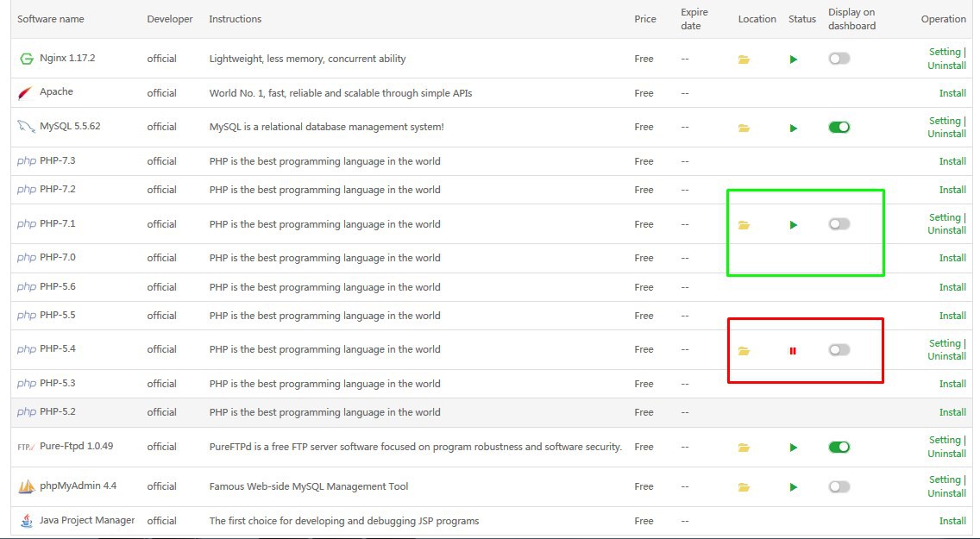Viewport: 980px width, 539px height.
Task: Open PHP-7.1 Setting link
Action: [x=945, y=217]
